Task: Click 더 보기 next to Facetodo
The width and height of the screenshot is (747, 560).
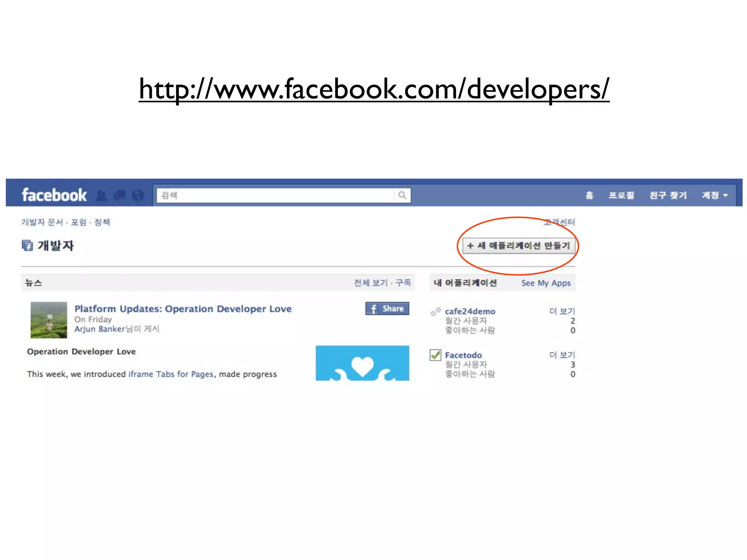Action: coord(562,355)
